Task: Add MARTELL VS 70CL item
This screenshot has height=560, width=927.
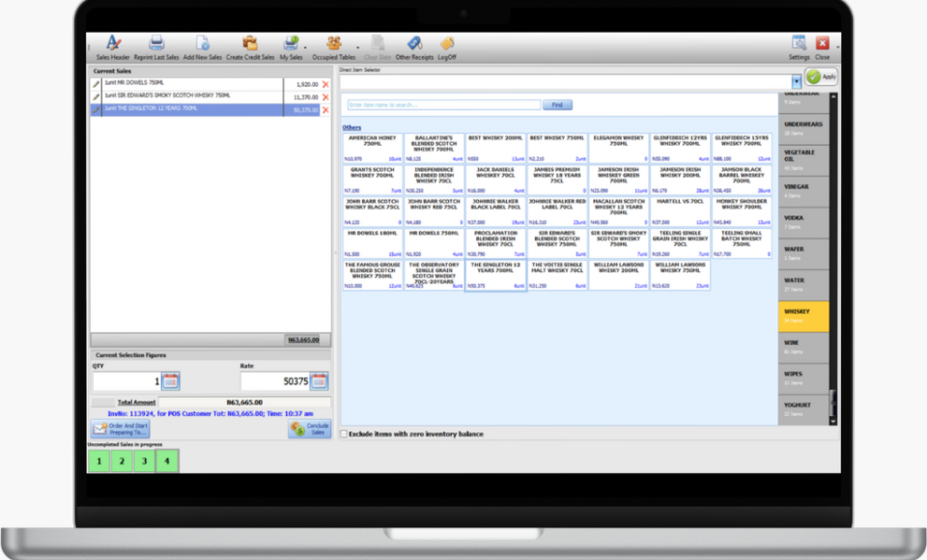Action: [680, 211]
